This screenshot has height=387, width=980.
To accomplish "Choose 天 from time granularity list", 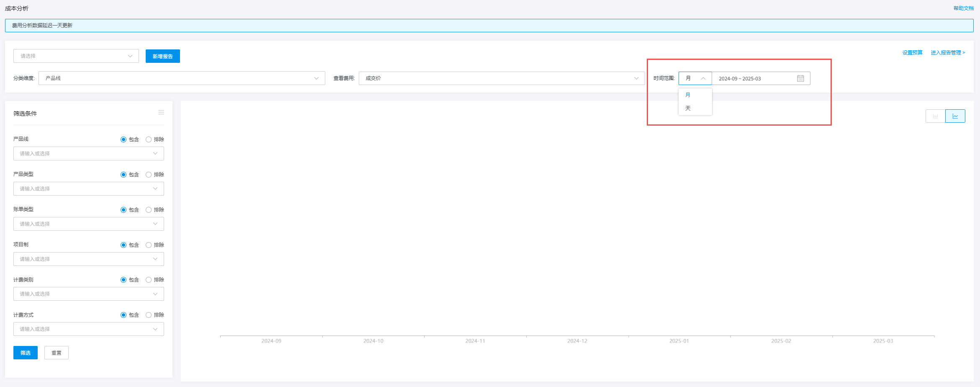I will coord(688,108).
